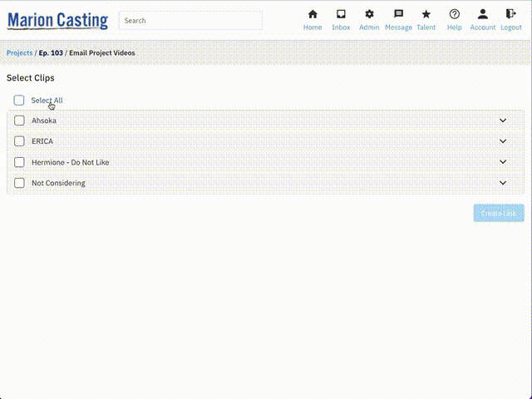Click the Help question mark icon

(x=454, y=14)
